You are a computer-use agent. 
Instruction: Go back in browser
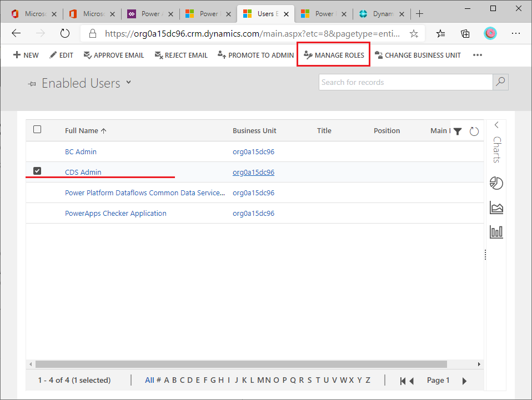pos(16,33)
